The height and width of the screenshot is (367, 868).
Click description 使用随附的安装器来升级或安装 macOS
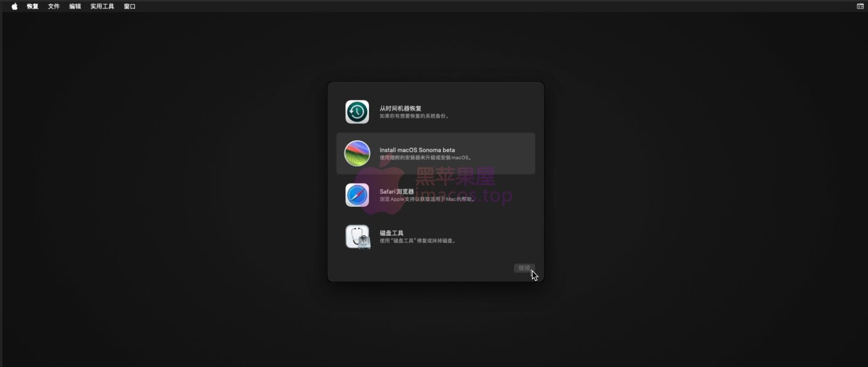coord(426,158)
